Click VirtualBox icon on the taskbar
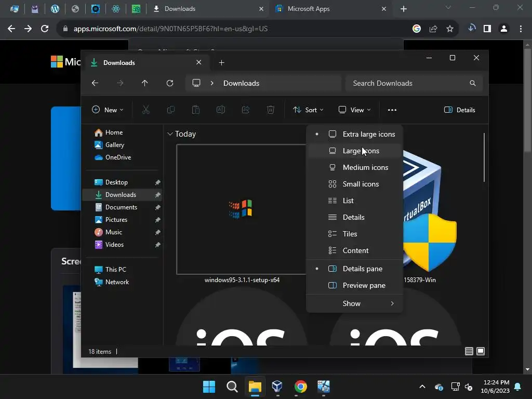532x399 pixels. (277, 386)
